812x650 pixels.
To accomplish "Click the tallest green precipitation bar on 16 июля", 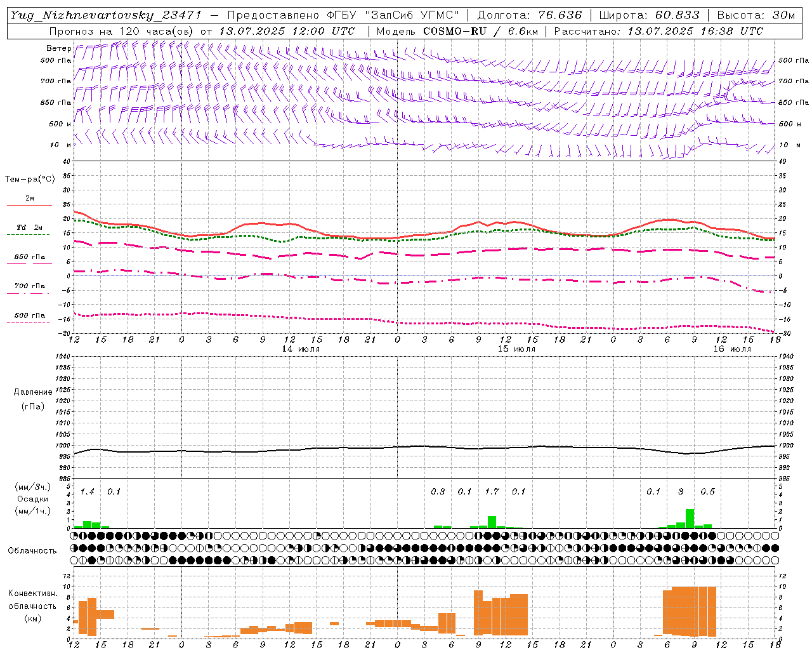I will 690,519.
